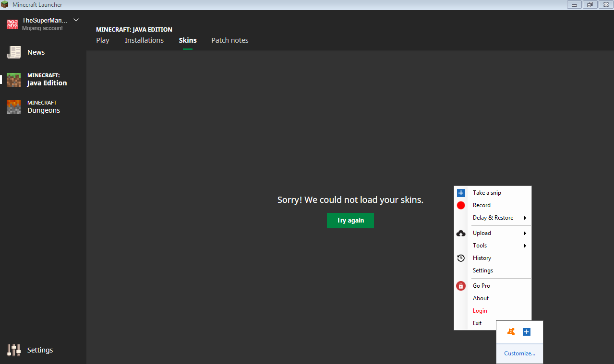
Task: Open launcher Settings sliders icon
Action: (x=13, y=350)
